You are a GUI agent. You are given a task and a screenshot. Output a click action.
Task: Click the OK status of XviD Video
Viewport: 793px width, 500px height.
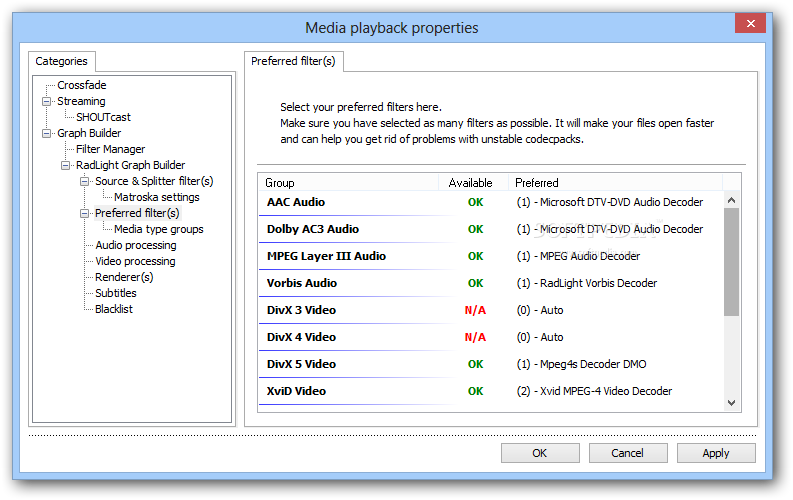[475, 391]
